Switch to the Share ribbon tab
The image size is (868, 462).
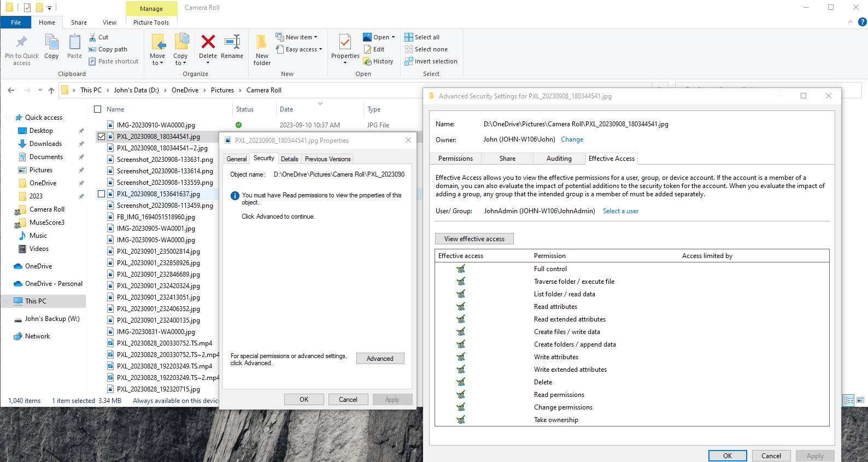pos(79,22)
